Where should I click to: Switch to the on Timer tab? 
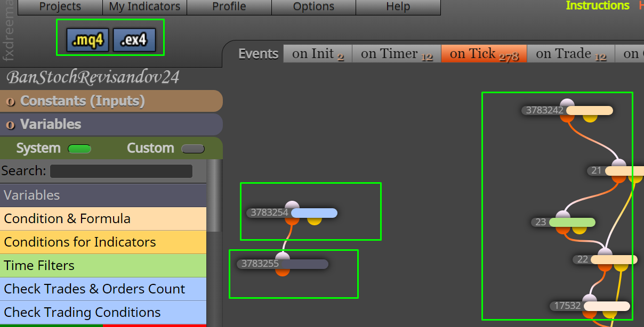click(x=397, y=54)
